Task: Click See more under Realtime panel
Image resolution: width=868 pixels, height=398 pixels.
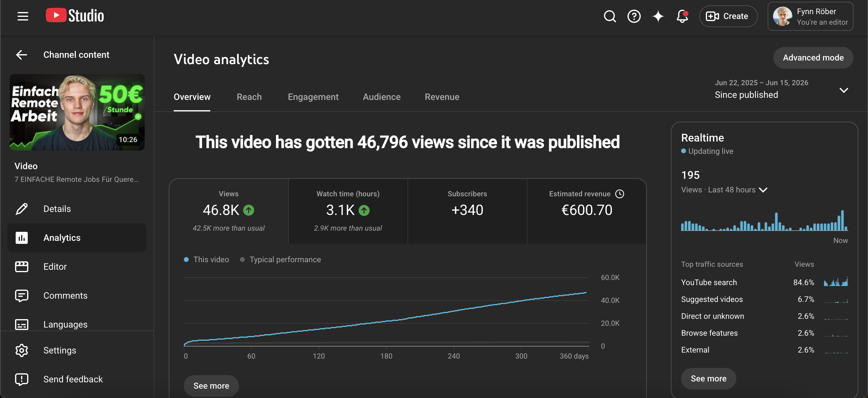Action: [x=708, y=378]
